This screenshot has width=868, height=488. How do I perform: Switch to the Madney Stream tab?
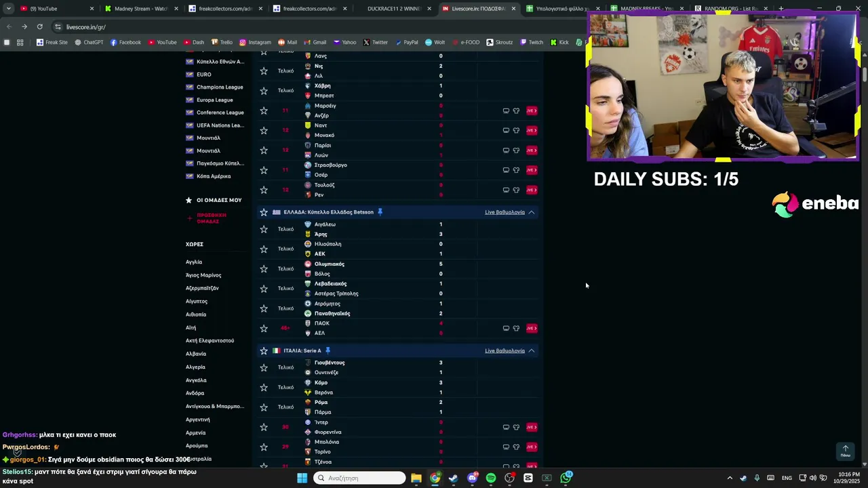tap(141, 9)
